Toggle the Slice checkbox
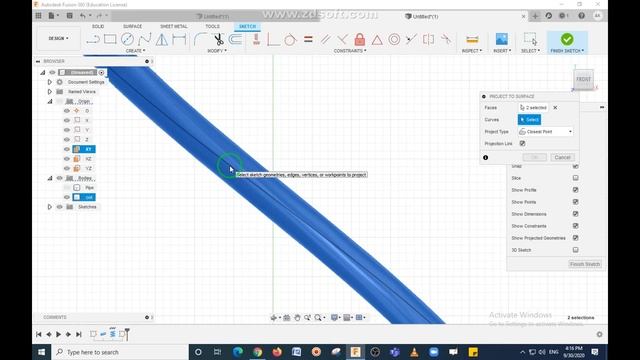640x360 pixels. [575, 178]
